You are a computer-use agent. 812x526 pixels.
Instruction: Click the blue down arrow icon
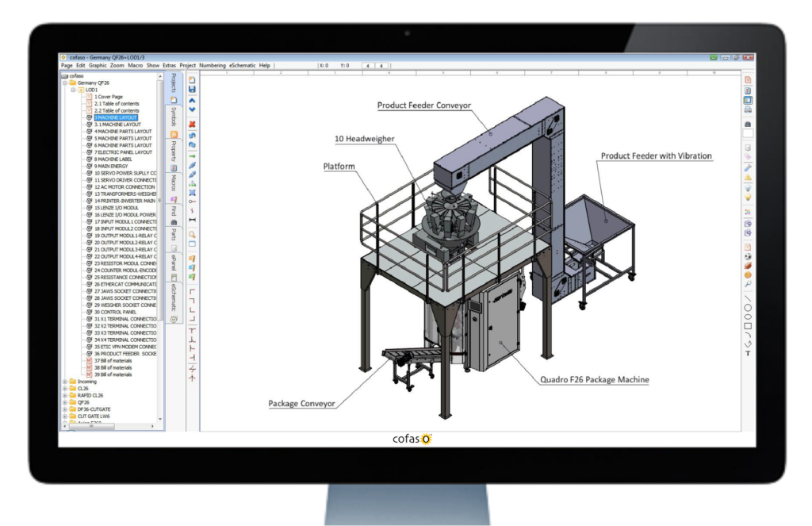[x=192, y=109]
